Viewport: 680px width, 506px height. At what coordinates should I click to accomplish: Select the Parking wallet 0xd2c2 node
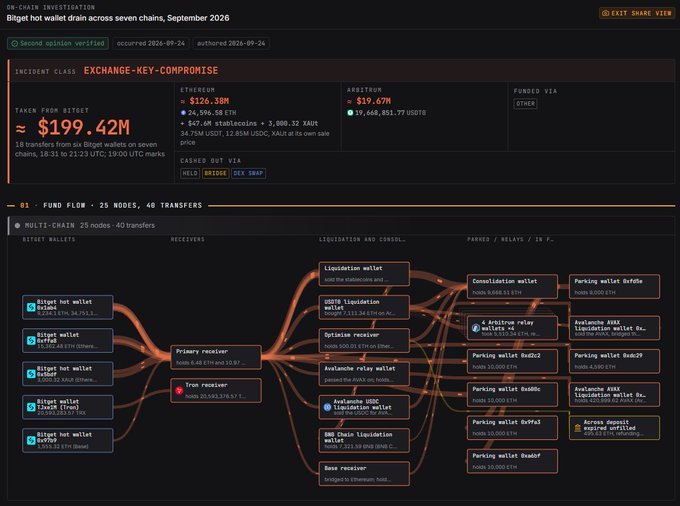513,361
